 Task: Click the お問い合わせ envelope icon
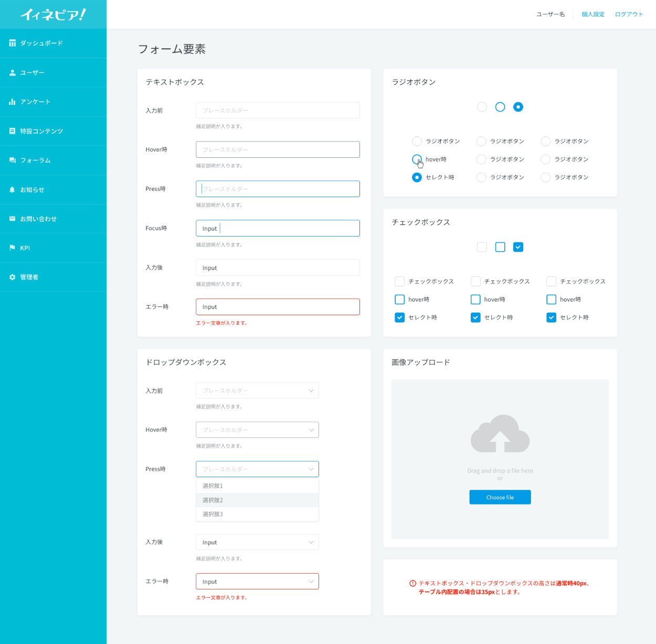point(12,219)
